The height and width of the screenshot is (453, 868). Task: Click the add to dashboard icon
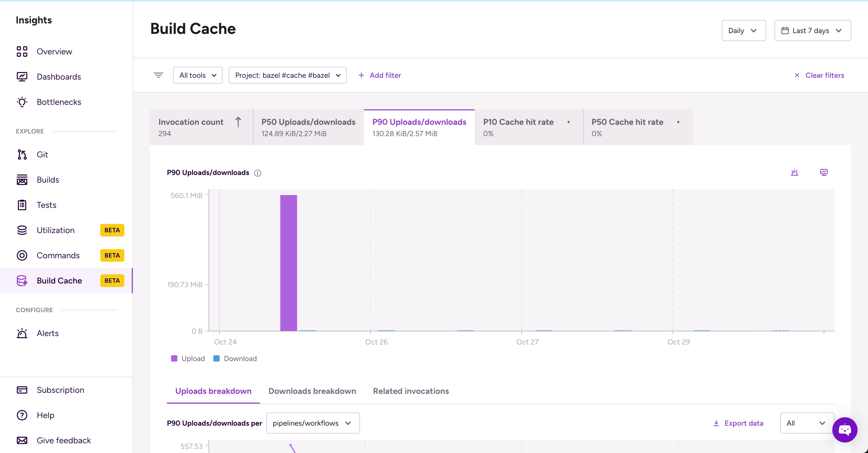[x=823, y=173]
